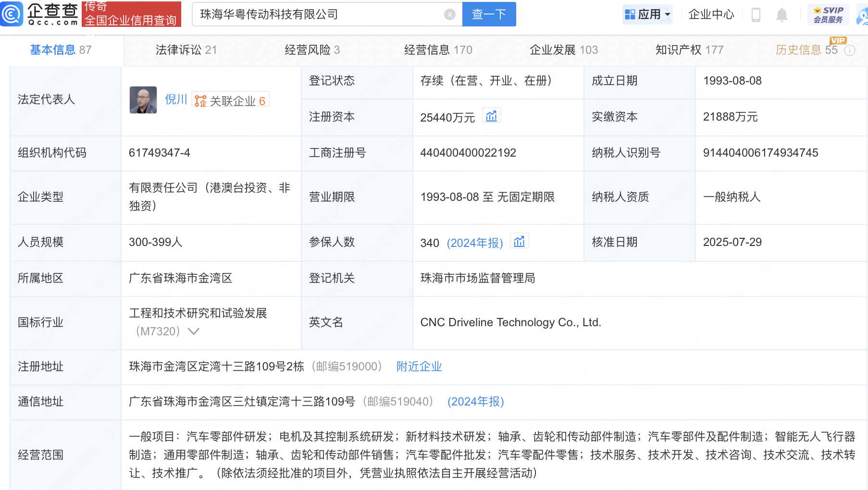Image resolution: width=868 pixels, height=490 pixels.
Task: Select 工程和技术研究和试验发展 industry text
Action: [198, 313]
